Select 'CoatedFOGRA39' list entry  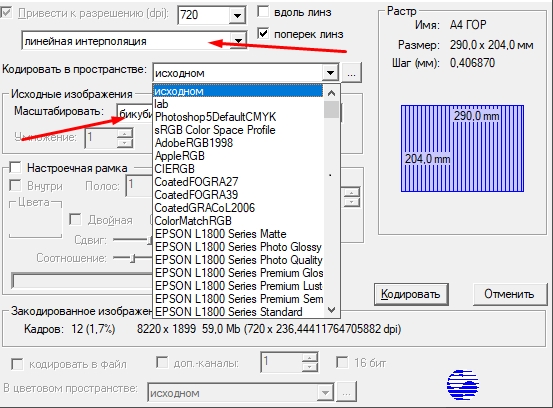[196, 195]
